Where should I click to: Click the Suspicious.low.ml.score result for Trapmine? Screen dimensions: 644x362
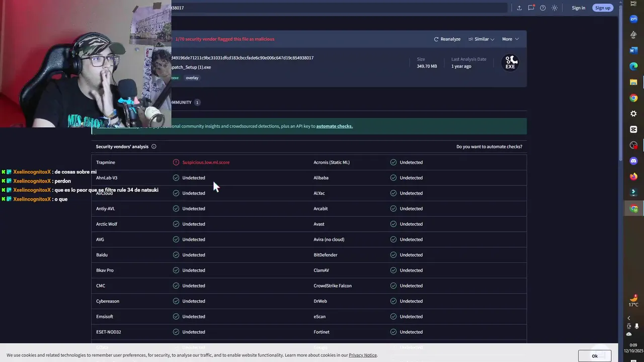click(x=206, y=162)
